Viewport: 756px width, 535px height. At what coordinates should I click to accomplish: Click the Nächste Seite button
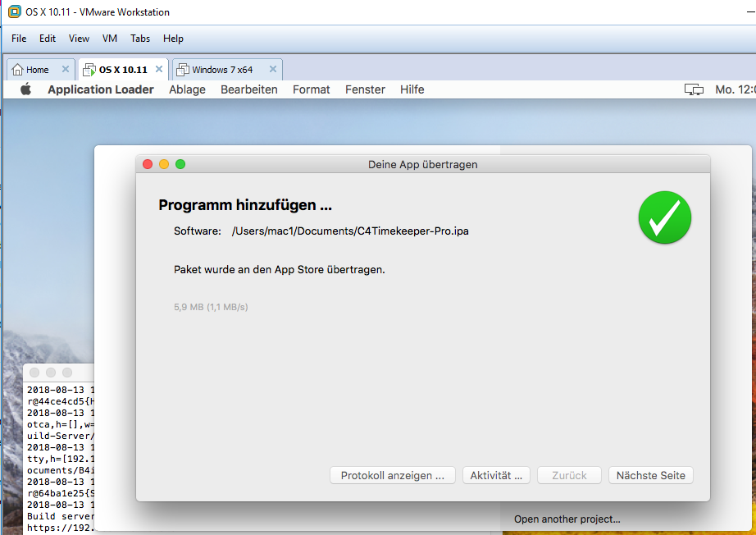(650, 475)
